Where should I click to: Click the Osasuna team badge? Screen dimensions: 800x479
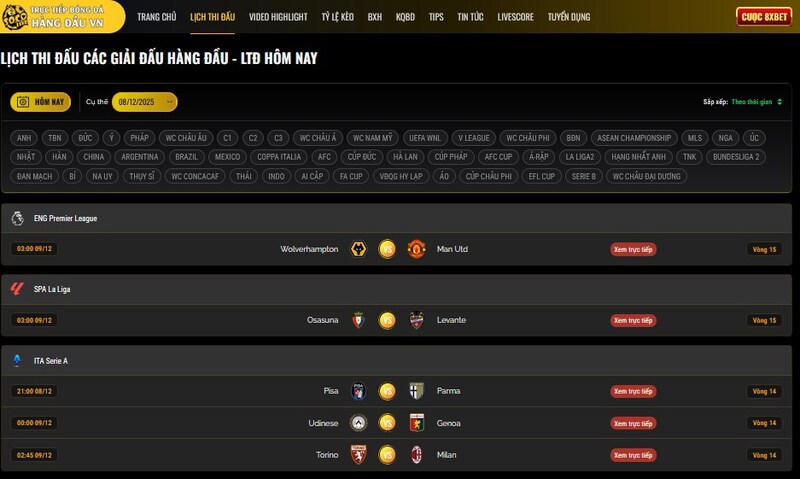(x=358, y=320)
